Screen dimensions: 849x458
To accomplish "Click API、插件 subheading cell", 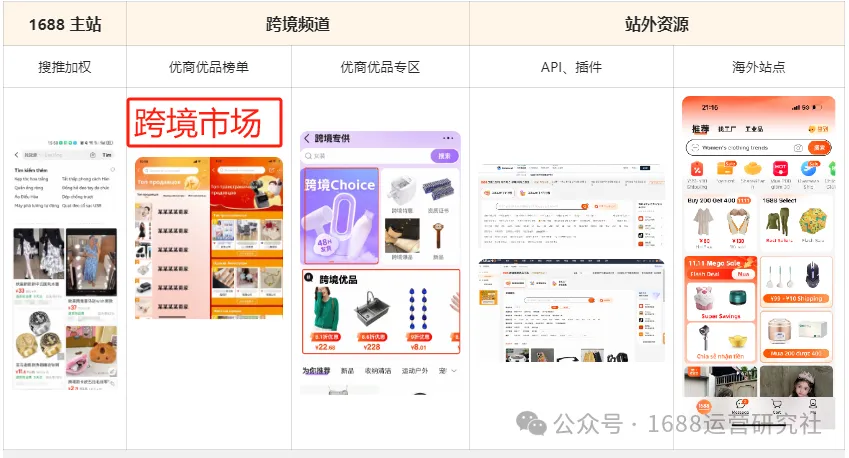I will pos(571,67).
